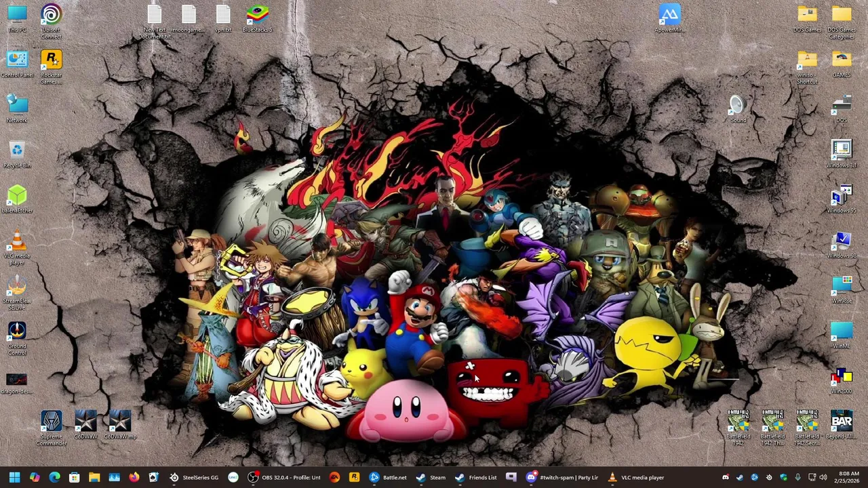
Task: Select the DOS Games folder
Action: click(807, 19)
